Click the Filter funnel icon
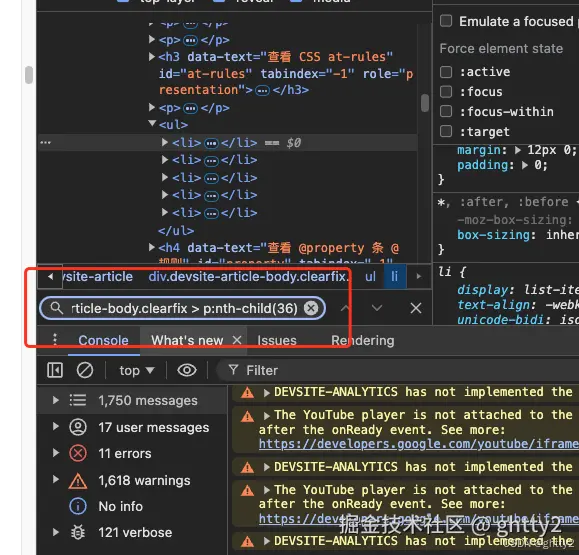The height and width of the screenshot is (555, 579). coord(233,370)
